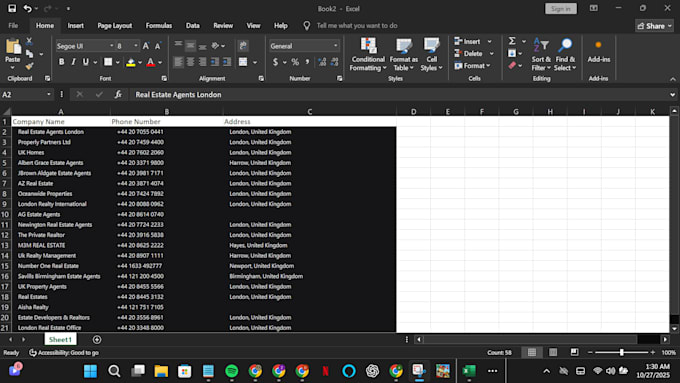Open the General number format dropdown
The height and width of the screenshot is (383, 680).
tap(335, 46)
